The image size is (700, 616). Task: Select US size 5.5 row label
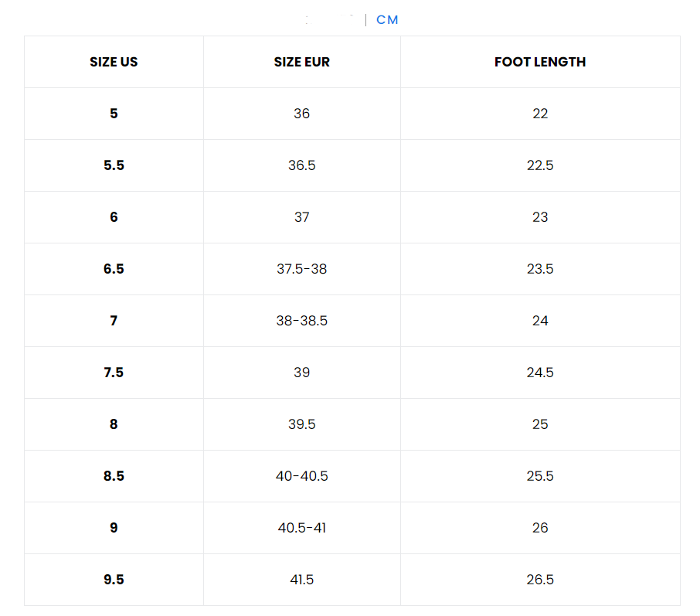[114, 165]
